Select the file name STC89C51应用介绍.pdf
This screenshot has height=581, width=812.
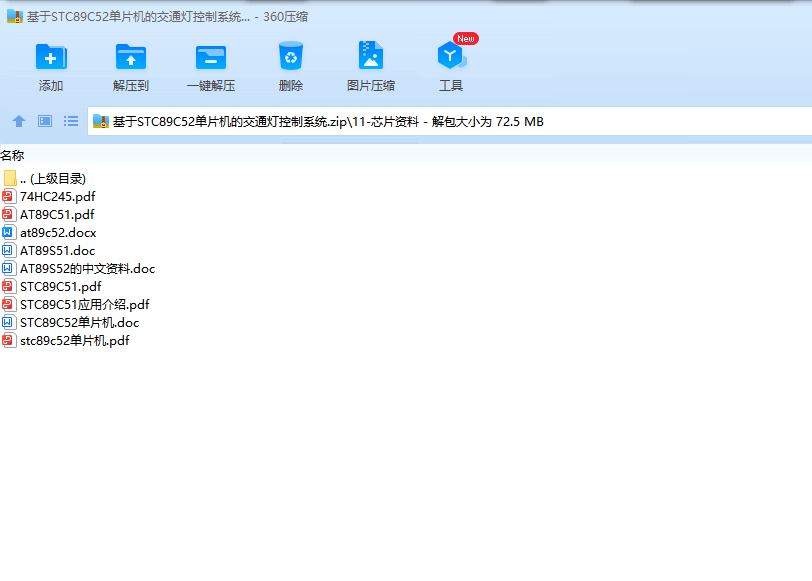(x=84, y=304)
